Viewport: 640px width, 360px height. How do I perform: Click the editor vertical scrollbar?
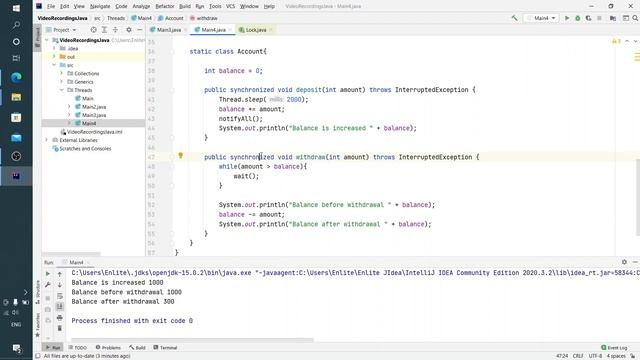(638, 197)
